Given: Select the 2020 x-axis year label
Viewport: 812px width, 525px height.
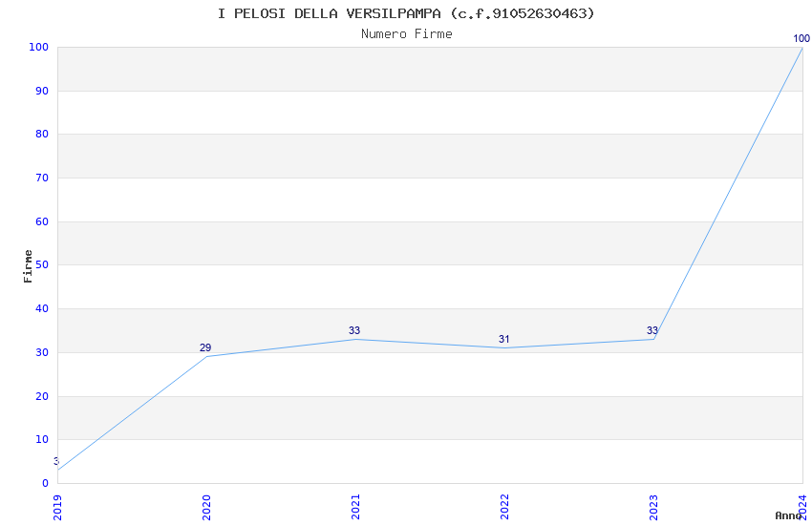Looking at the screenshot, I should [206, 507].
